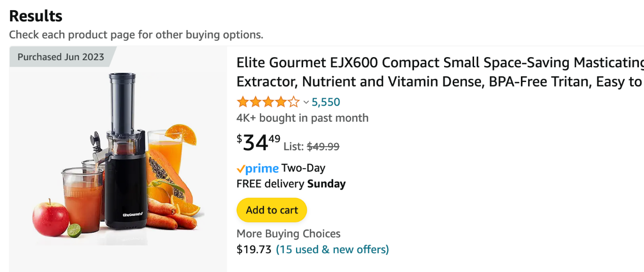Select the More Buying Choices label

pos(288,234)
